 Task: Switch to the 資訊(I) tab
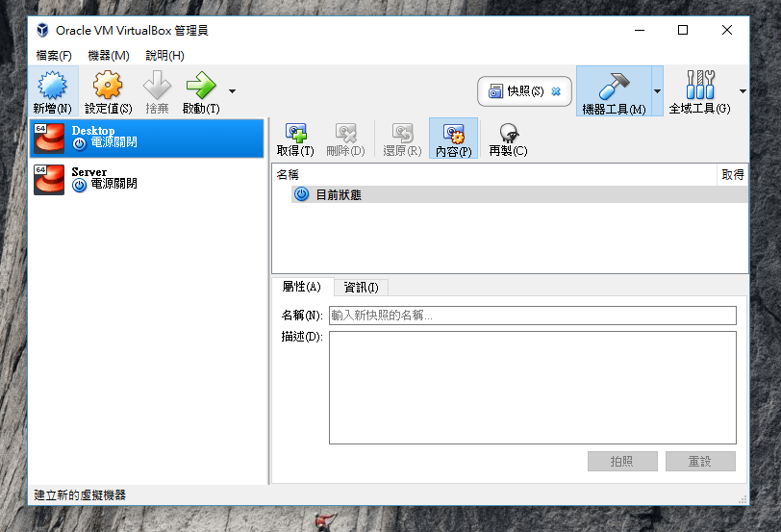click(x=361, y=288)
